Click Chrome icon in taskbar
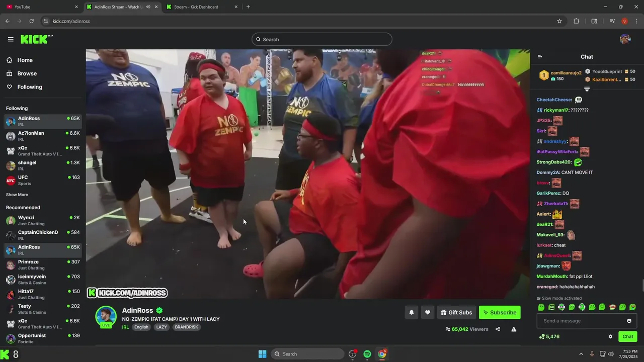This screenshot has width=644, height=362. pos(382,354)
